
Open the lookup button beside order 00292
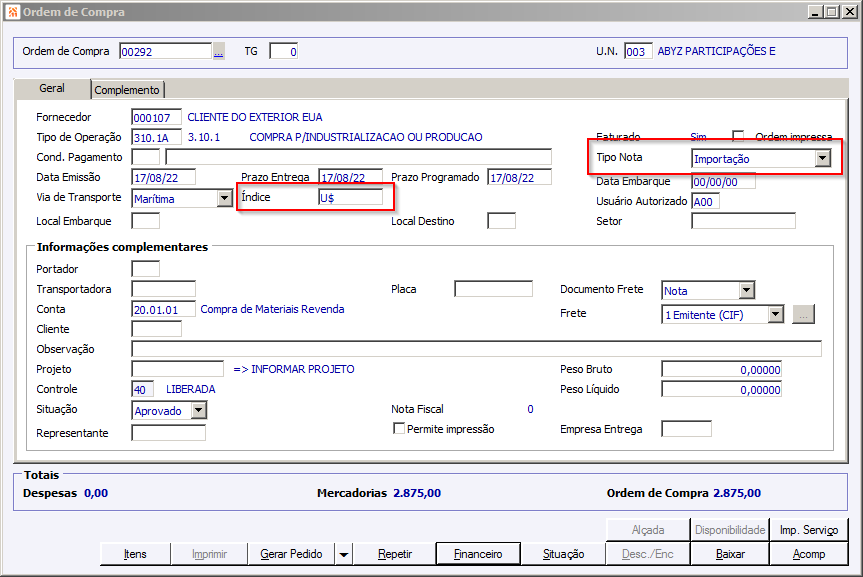pos(219,52)
